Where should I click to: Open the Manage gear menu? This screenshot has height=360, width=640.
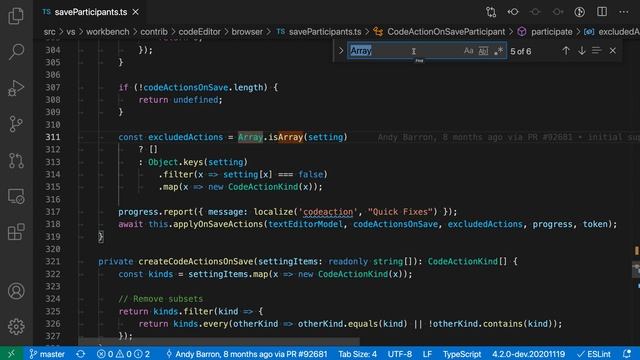tap(16, 327)
